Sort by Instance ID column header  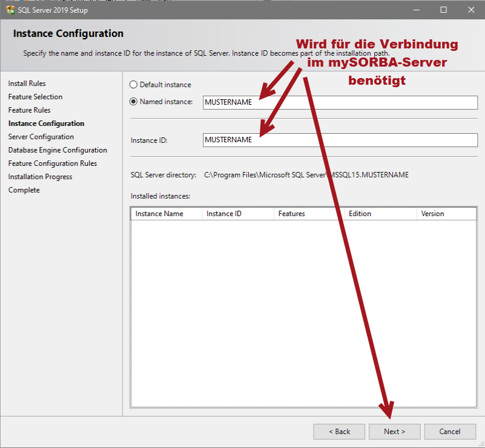[238, 214]
